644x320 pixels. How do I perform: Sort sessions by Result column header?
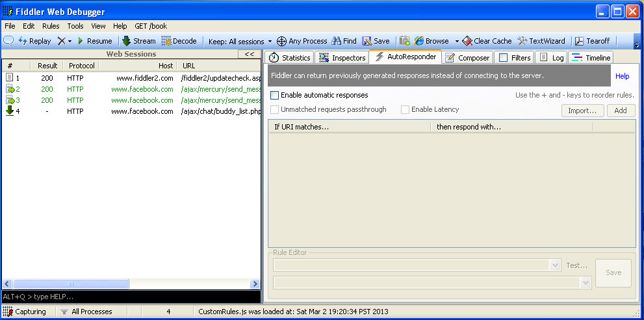[47, 66]
